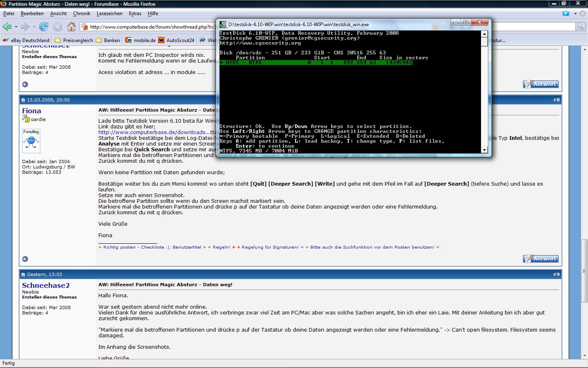Open back-history dropdown arrow
This screenshot has width=588, height=368.
(x=16, y=27)
